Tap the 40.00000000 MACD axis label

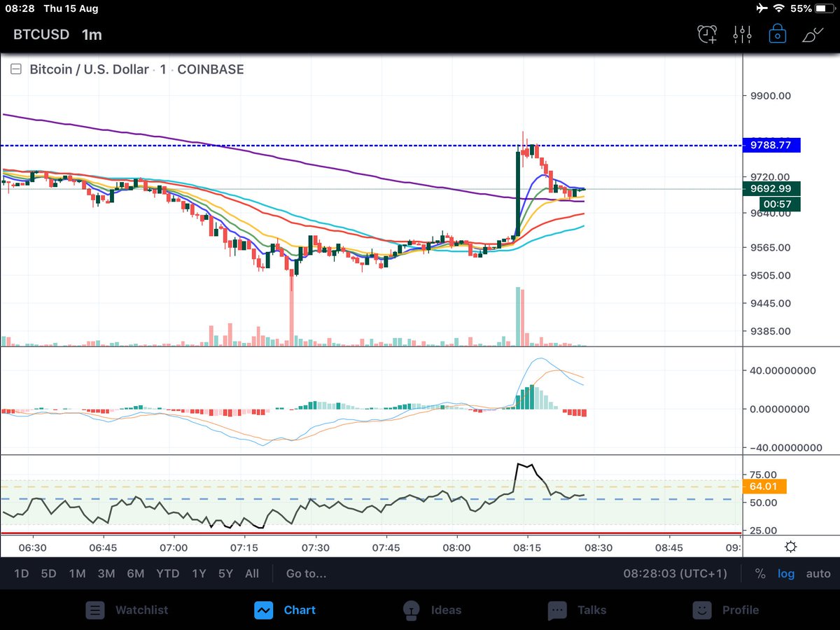[783, 370]
